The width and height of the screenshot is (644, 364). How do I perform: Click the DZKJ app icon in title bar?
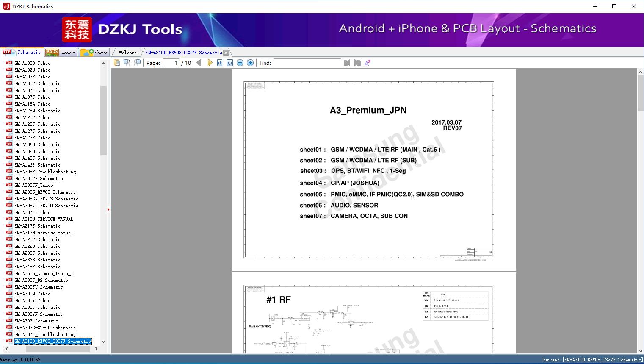tap(6, 6)
